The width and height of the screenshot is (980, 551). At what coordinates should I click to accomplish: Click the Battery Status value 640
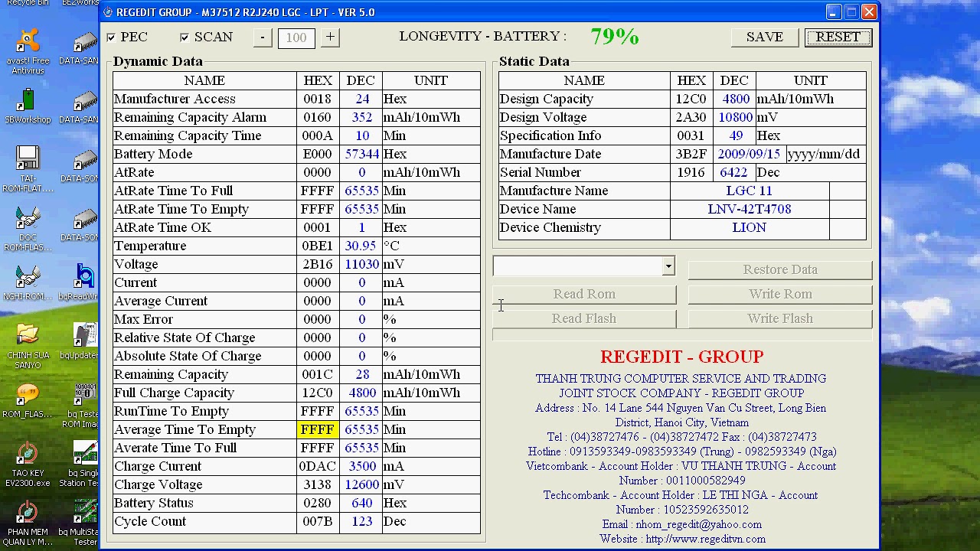pos(361,503)
